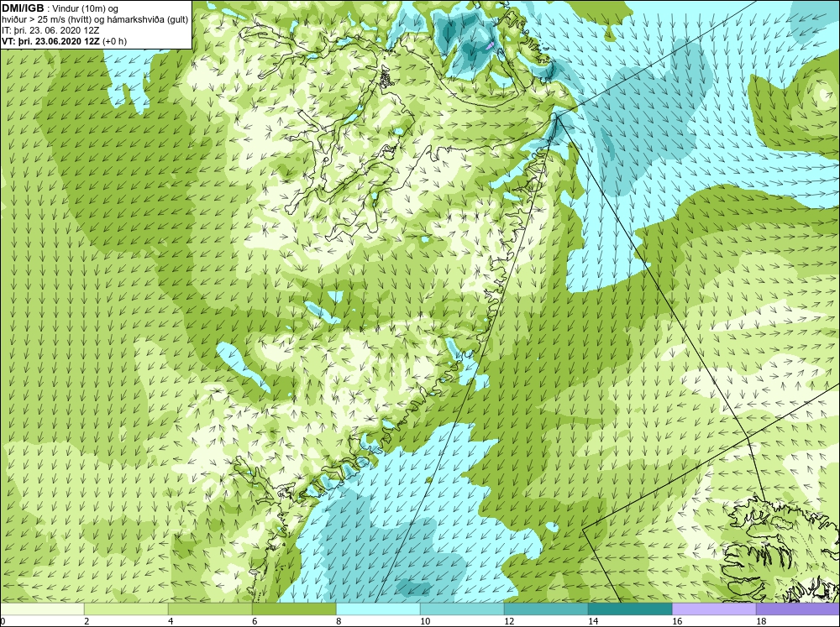Click the 'DMI/IGB' title text
This screenshot has height=627, width=840.
pyautogui.click(x=23, y=8)
